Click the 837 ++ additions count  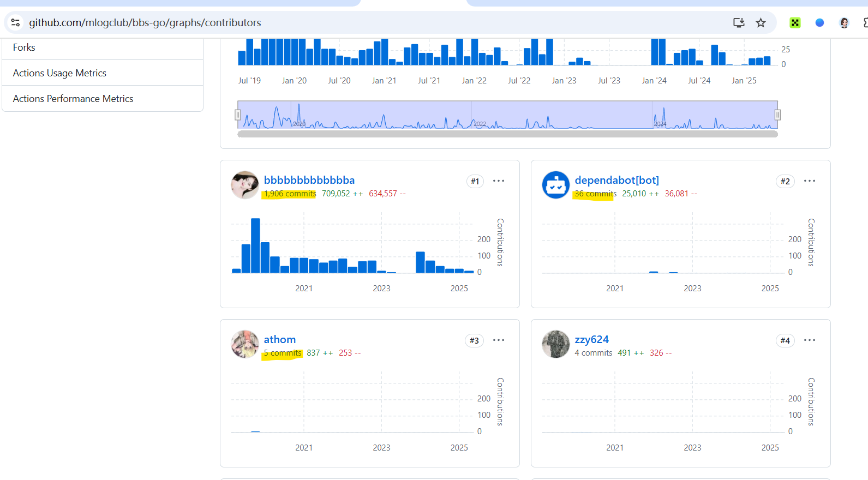click(x=320, y=353)
